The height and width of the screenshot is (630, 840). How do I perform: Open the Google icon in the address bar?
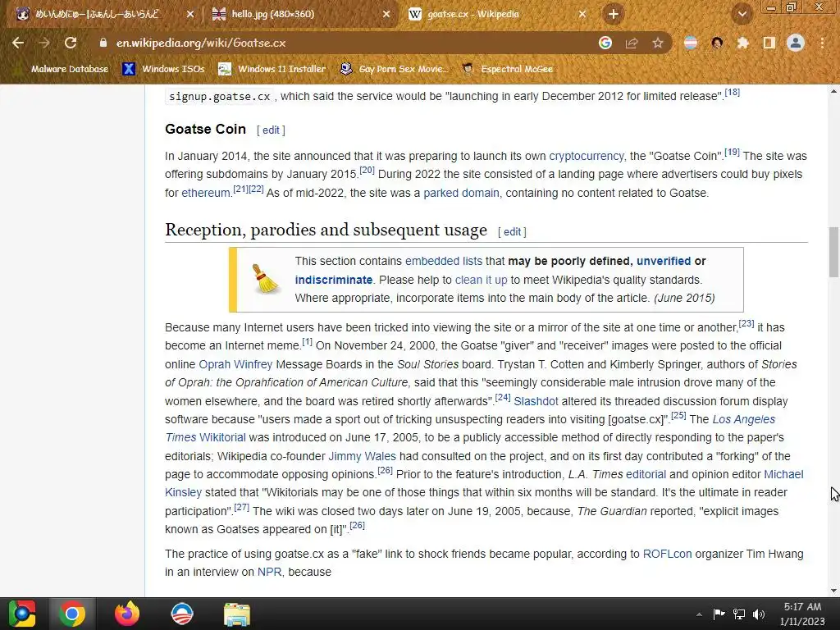605,43
